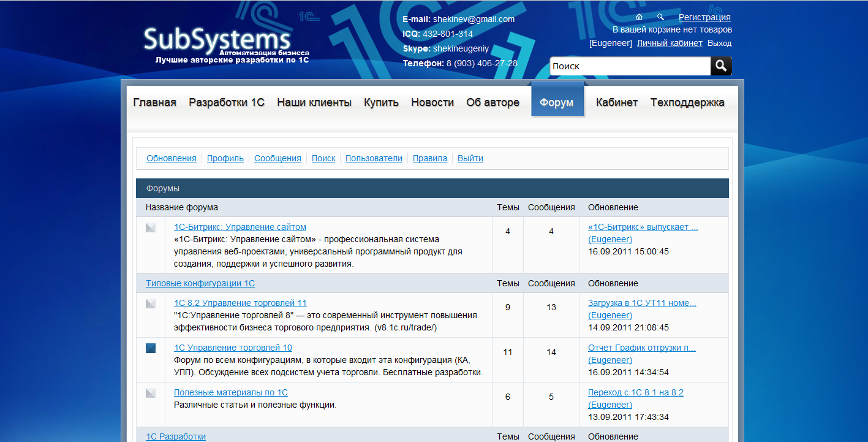
Task: Go to Техподдержка menu item
Action: (x=687, y=102)
